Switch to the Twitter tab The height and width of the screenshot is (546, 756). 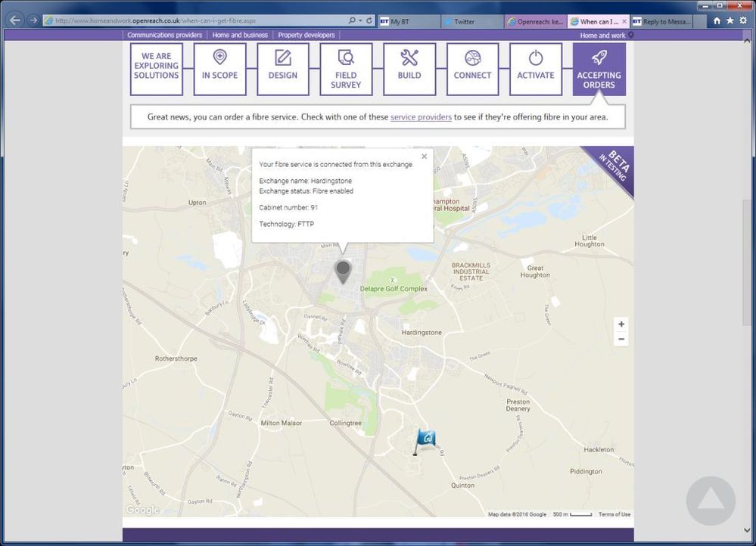(472, 21)
